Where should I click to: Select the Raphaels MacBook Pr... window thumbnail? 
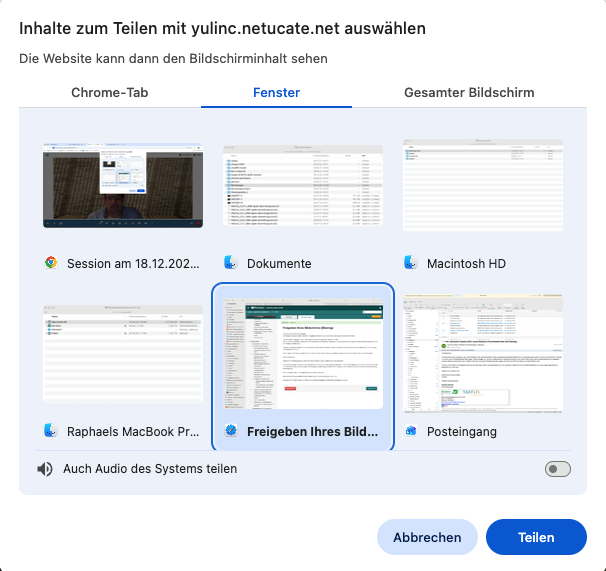[x=123, y=354]
